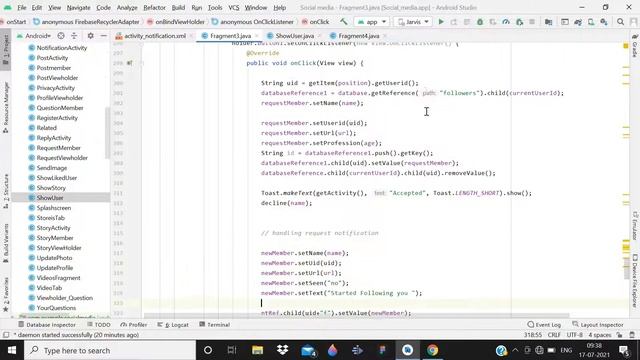Open Dropbox from the taskbar
Viewport: 640px width, 360px height.
pyautogui.click(x=282, y=350)
